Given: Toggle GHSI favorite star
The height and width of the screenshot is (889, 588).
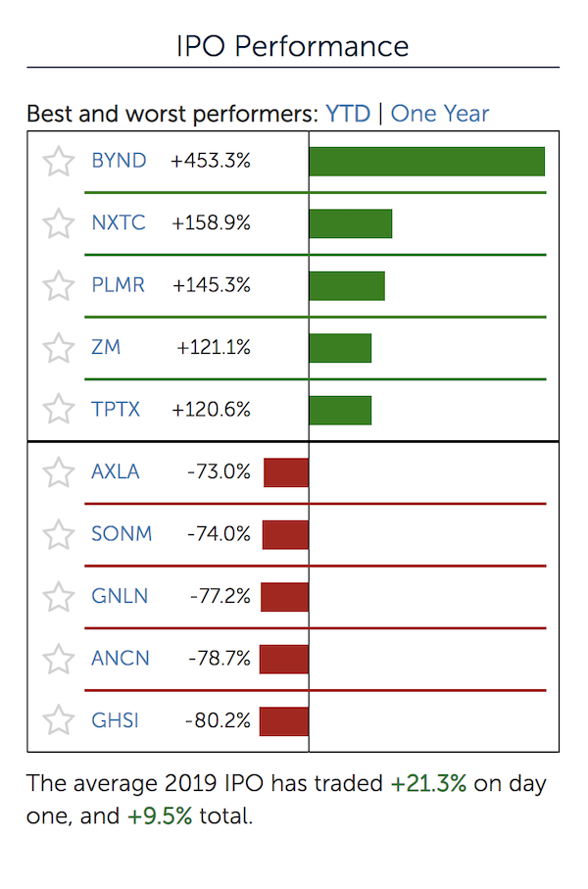Looking at the screenshot, I should (x=59, y=720).
